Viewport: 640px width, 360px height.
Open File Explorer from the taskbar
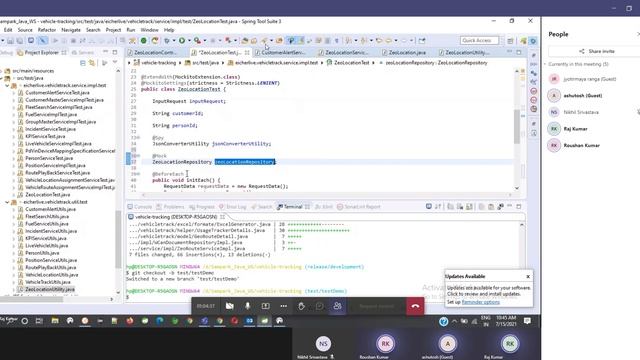[55, 321]
